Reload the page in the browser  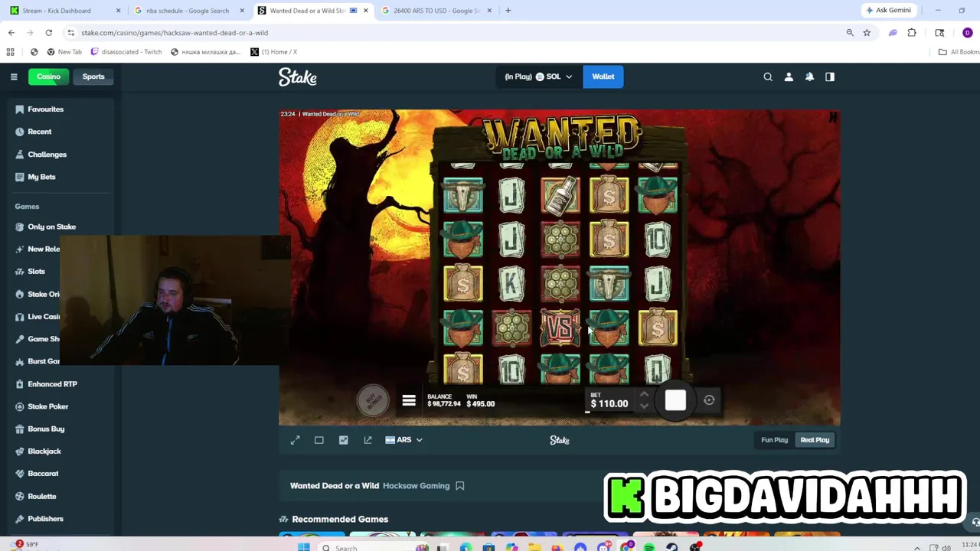(49, 33)
